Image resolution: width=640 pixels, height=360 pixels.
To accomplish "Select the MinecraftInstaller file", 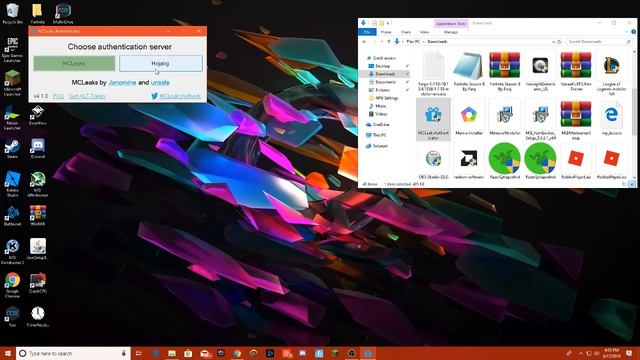I will click(504, 117).
